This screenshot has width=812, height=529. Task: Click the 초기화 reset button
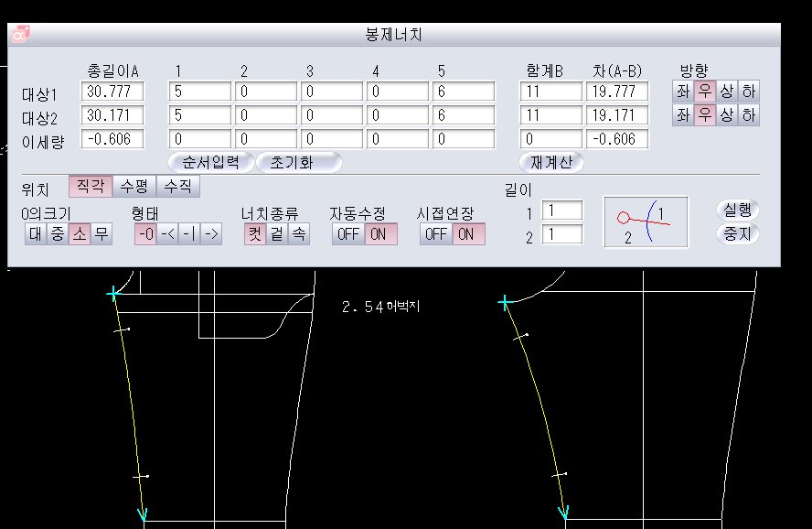[x=298, y=162]
